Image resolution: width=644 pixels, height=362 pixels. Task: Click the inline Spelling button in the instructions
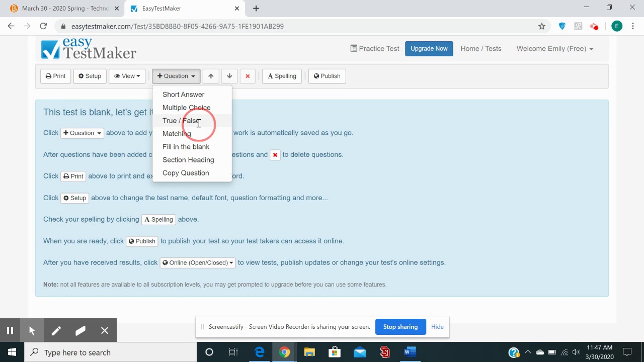point(158,219)
